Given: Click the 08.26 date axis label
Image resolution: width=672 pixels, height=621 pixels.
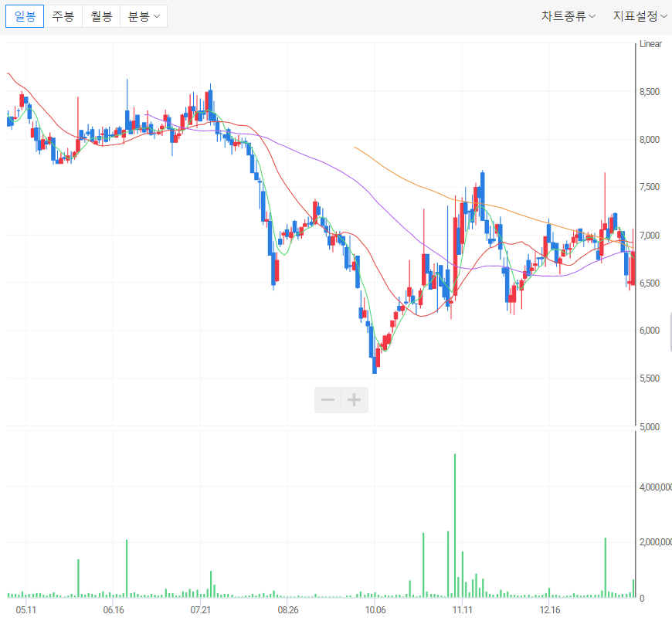Looking at the screenshot, I should click(x=288, y=610).
